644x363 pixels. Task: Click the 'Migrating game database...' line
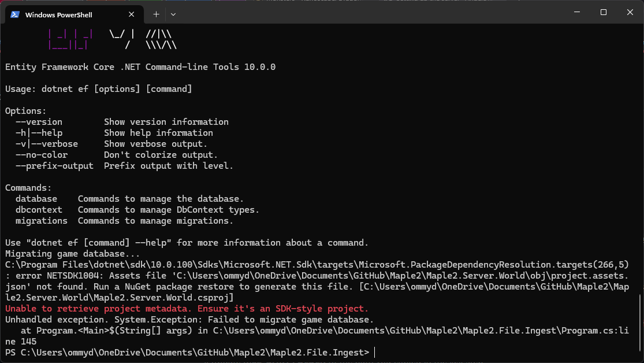click(x=72, y=254)
